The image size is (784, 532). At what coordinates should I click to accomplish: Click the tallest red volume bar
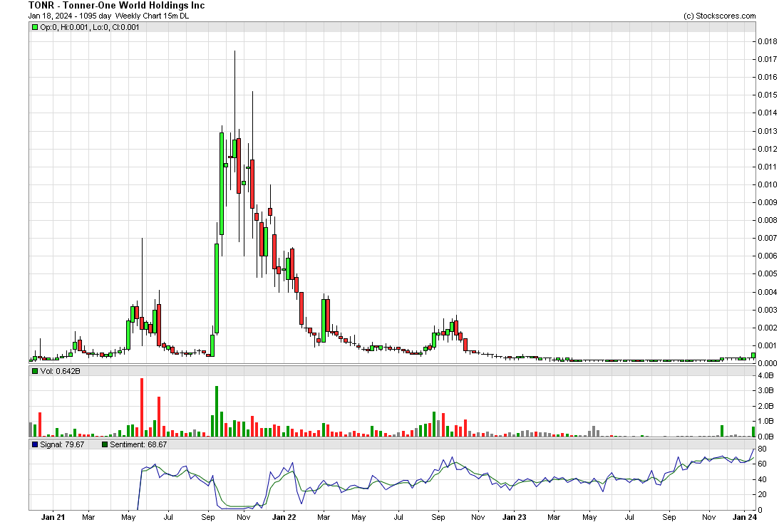(x=142, y=407)
